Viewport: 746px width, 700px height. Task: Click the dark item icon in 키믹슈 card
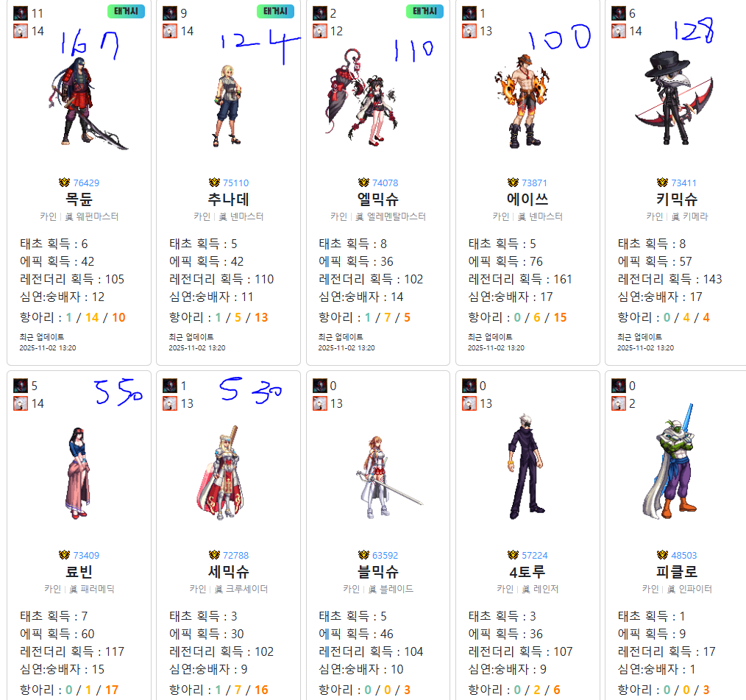(619, 13)
